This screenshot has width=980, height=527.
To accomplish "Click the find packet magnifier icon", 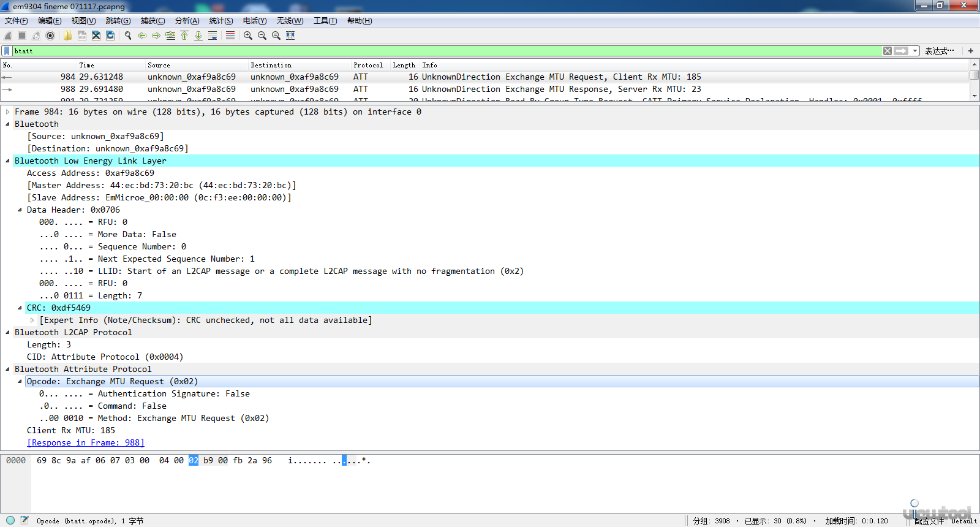I will [x=128, y=36].
